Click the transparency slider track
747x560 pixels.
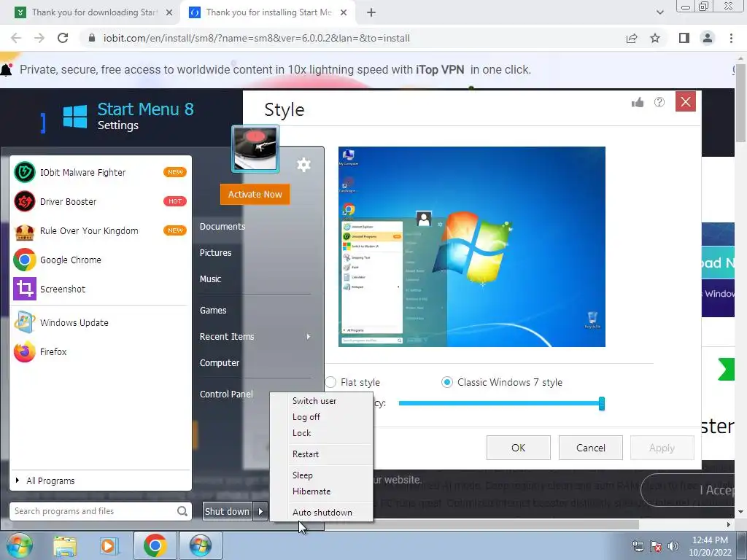(499, 403)
